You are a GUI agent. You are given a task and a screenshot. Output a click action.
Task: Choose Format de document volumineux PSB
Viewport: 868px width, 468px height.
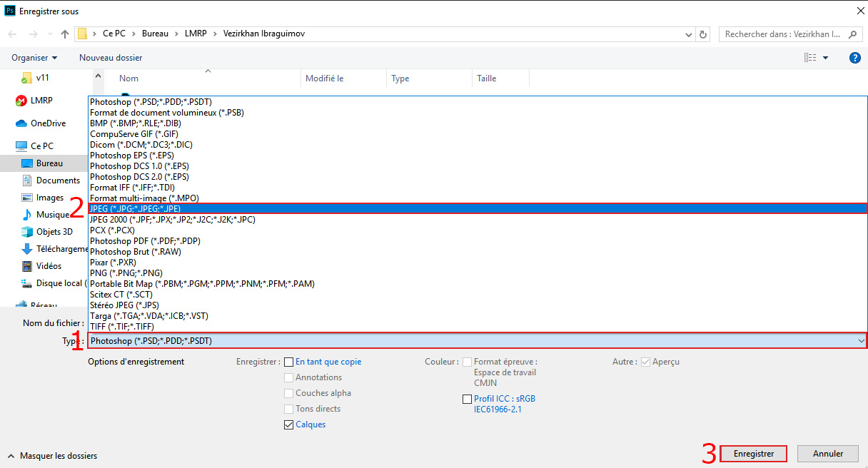pyautogui.click(x=477, y=113)
